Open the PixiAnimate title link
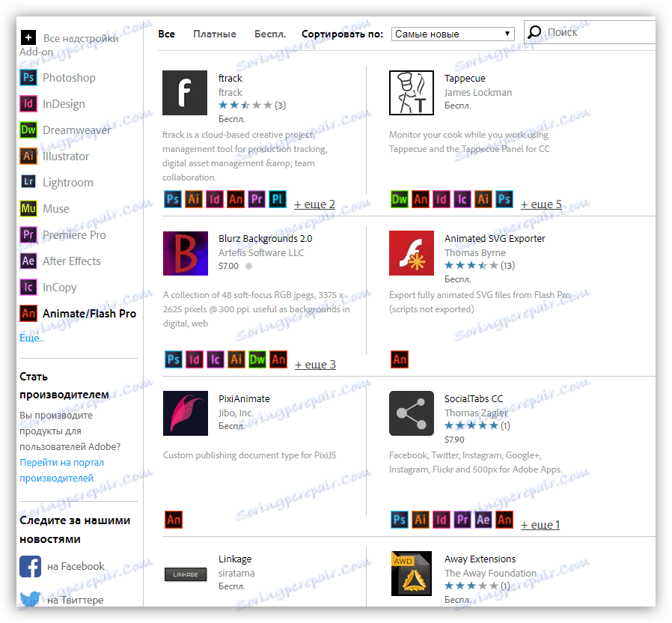 pos(244,399)
